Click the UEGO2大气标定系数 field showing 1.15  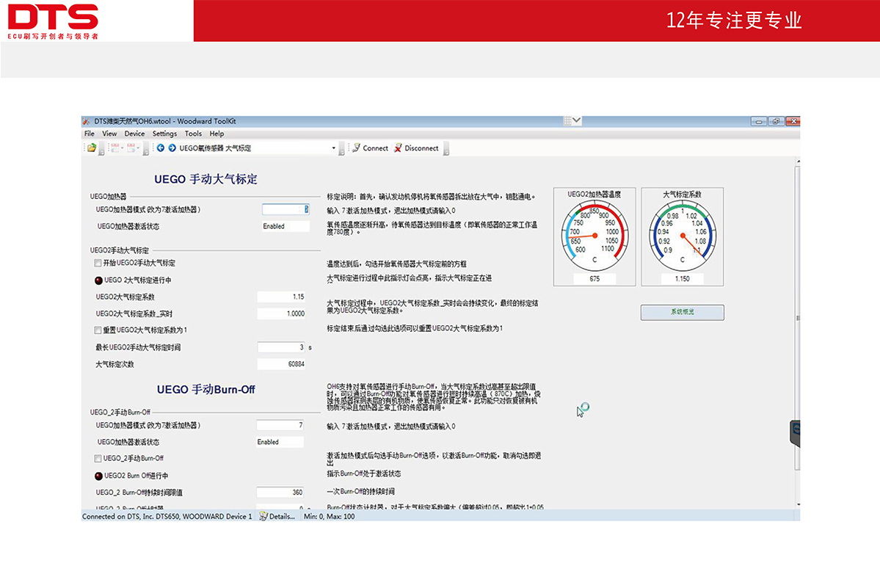coord(281,297)
